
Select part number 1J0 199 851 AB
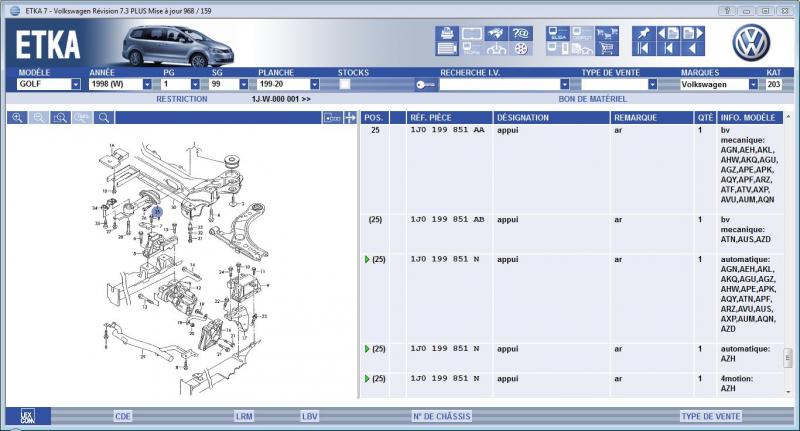(447, 219)
